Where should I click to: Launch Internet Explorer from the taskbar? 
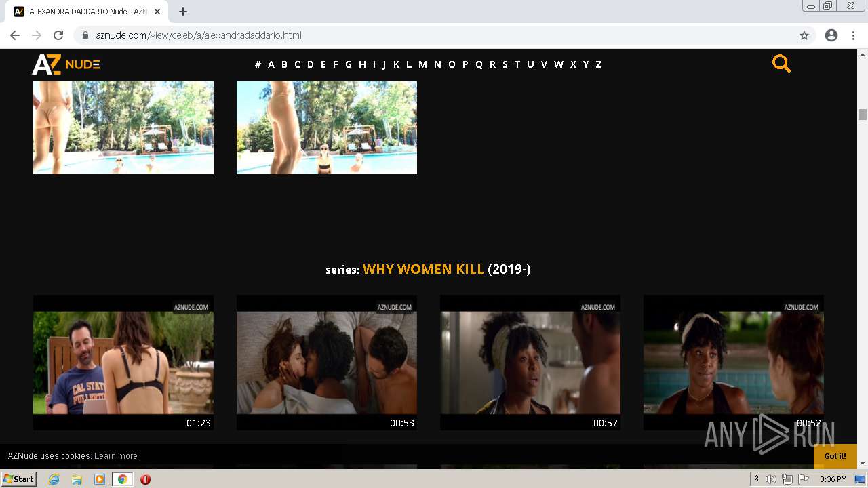click(54, 479)
